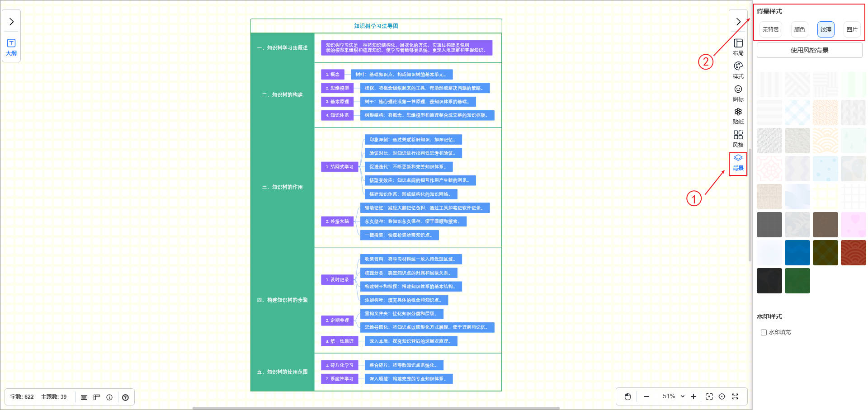Image resolution: width=868 pixels, height=410 pixels.
Task: Open the 布局 (Layout) panel icon
Action: coord(738,47)
